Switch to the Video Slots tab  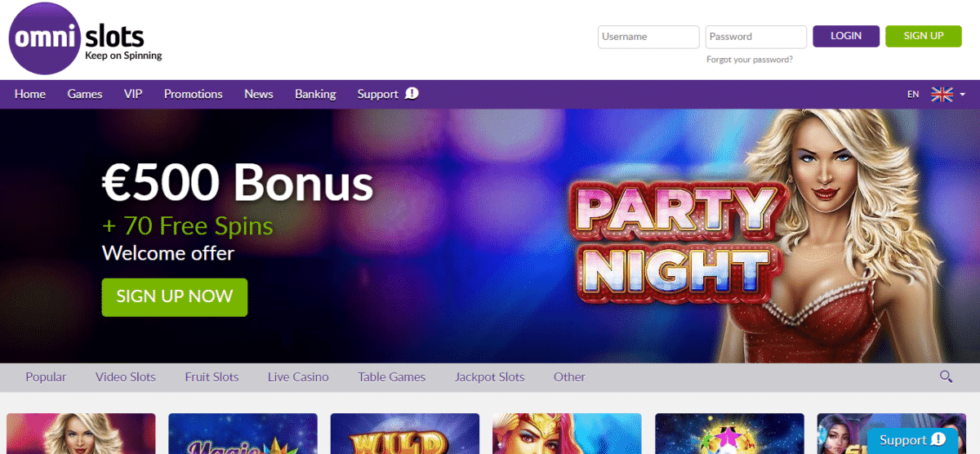point(126,376)
